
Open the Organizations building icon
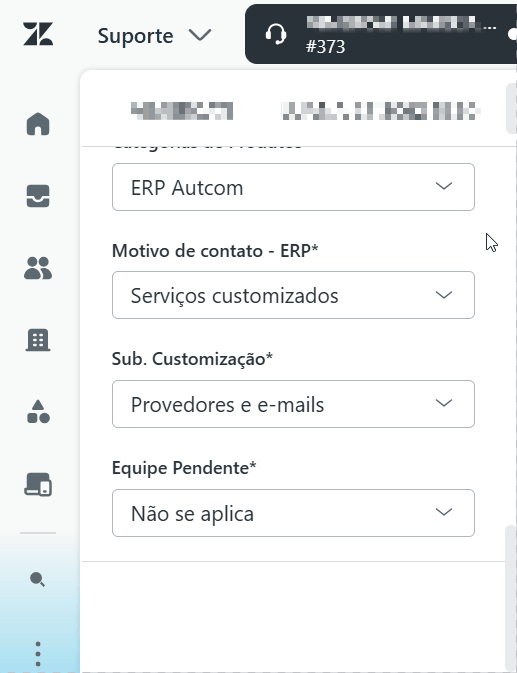tap(38, 340)
